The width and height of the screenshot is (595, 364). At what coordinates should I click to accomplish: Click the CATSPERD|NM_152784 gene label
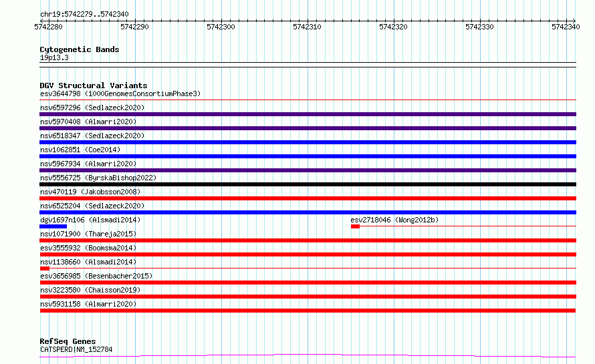pyautogui.click(x=76, y=349)
